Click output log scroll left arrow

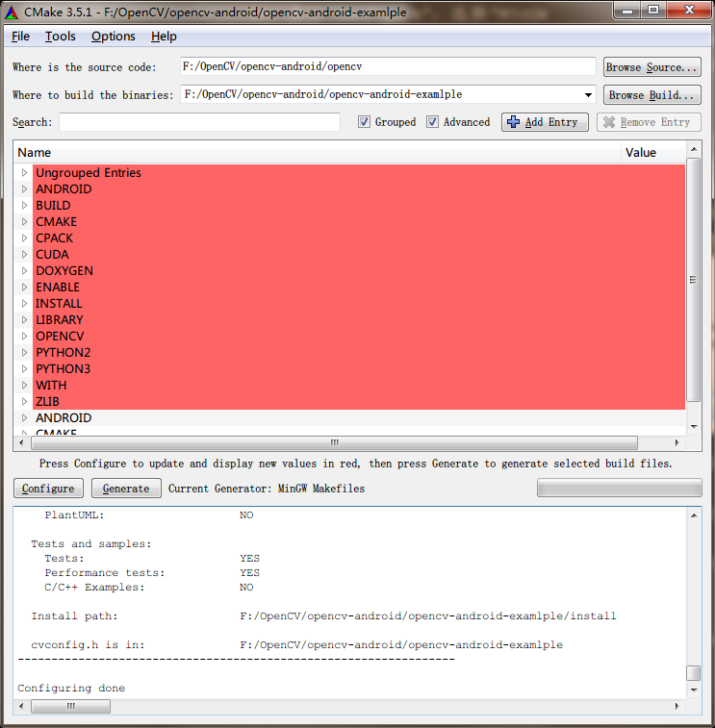point(21,706)
